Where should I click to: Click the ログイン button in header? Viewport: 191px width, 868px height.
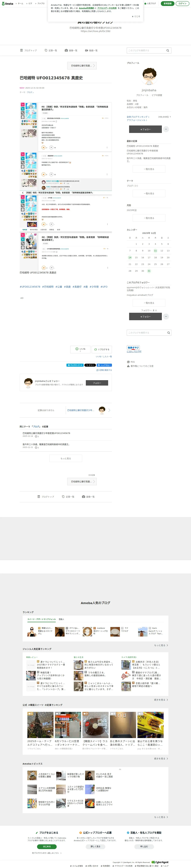[182, 3]
